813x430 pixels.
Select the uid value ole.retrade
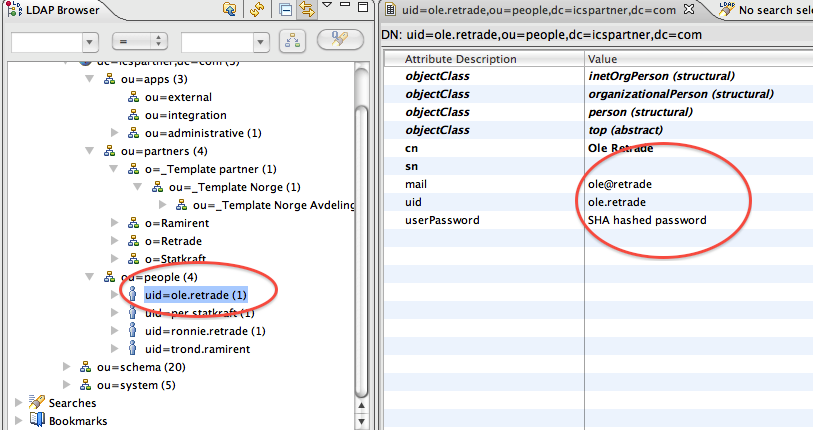(616, 202)
